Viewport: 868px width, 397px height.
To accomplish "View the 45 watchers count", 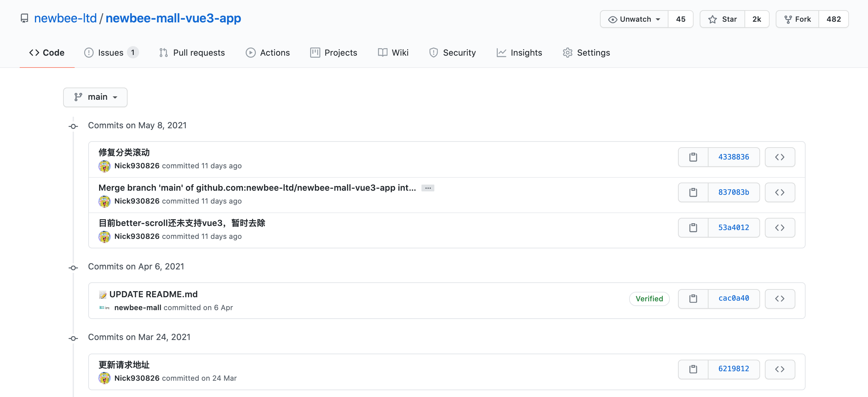I will click(681, 19).
